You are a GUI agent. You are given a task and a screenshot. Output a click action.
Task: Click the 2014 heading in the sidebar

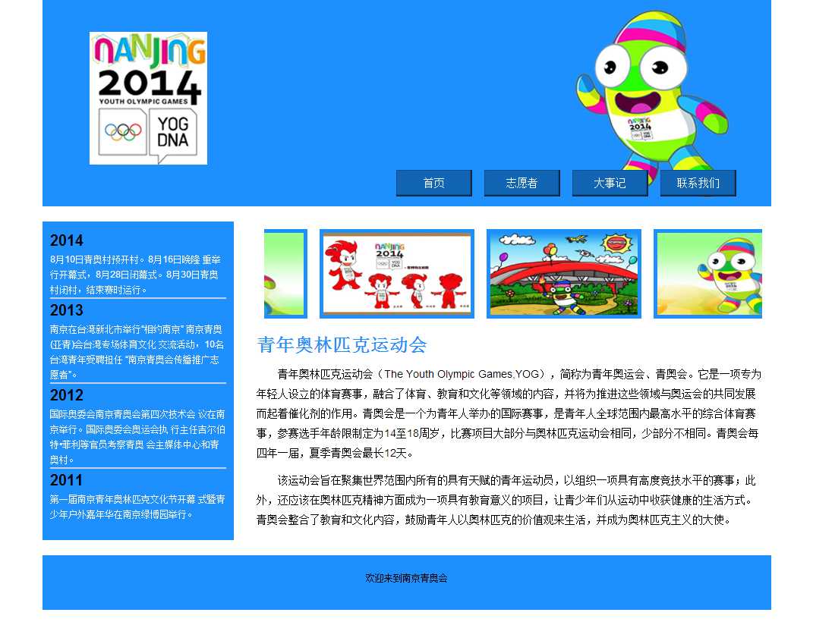coord(67,240)
